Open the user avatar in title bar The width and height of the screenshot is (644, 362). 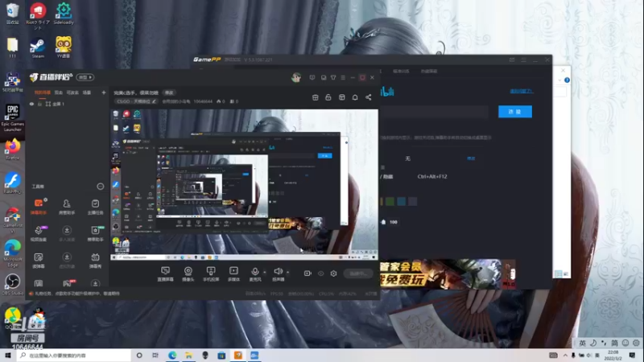[x=296, y=77]
